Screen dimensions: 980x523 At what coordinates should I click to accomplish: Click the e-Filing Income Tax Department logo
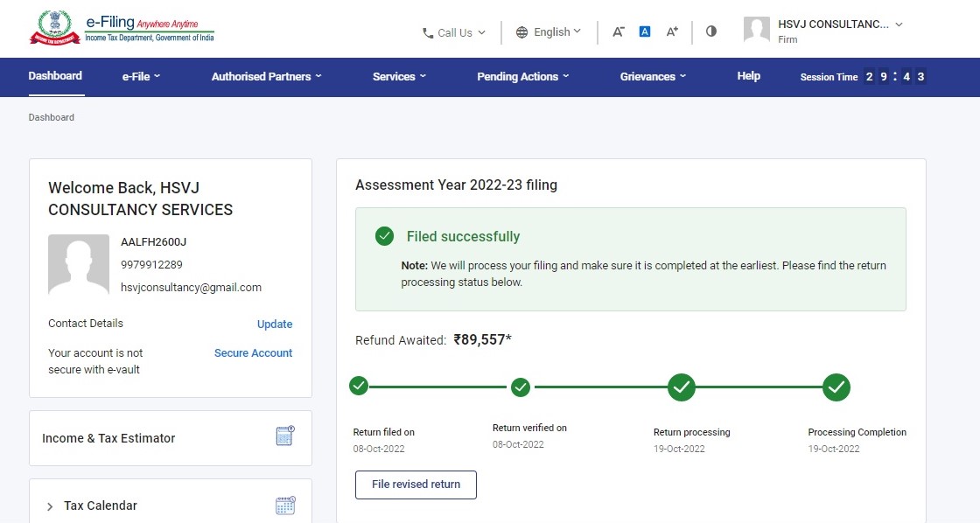point(122,29)
